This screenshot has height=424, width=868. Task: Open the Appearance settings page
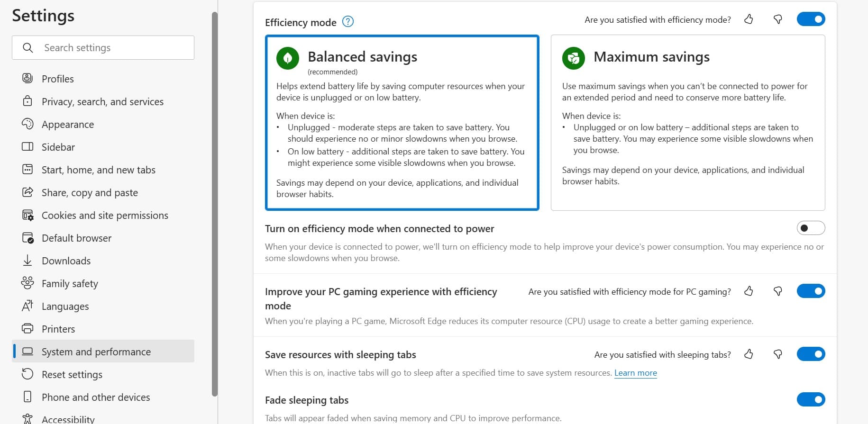click(68, 125)
